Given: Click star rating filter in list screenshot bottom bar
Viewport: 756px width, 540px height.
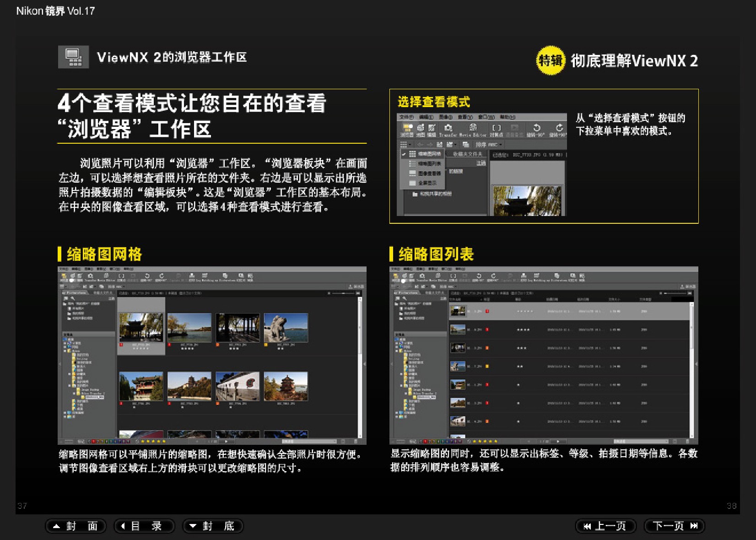Looking at the screenshot, I should pos(486,442).
